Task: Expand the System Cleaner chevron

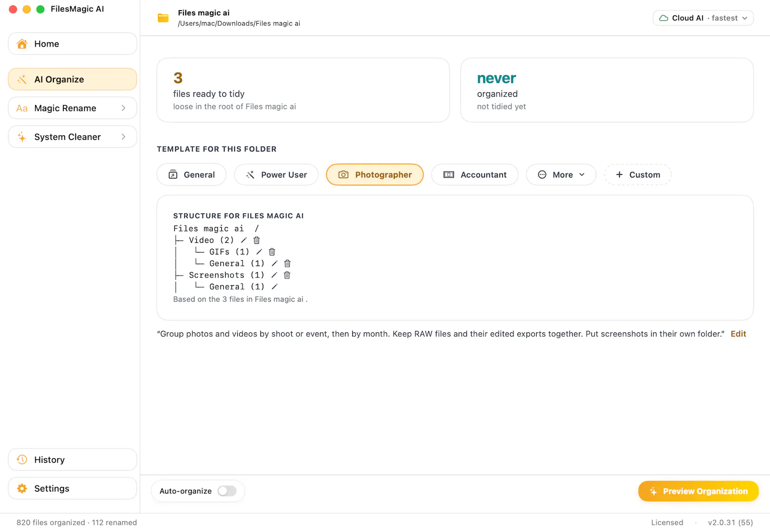Action: [123, 137]
